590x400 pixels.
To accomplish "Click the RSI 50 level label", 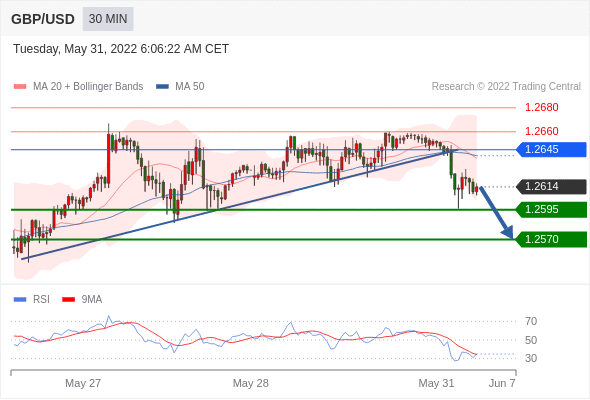I will tap(531, 340).
